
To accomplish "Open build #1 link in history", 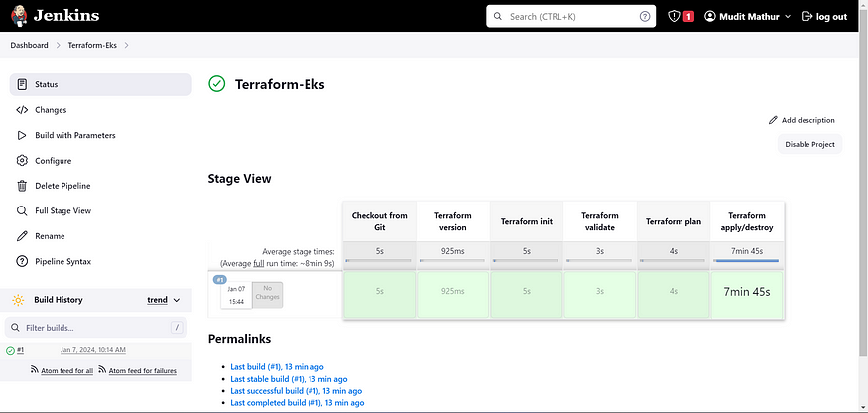I will click(20, 350).
